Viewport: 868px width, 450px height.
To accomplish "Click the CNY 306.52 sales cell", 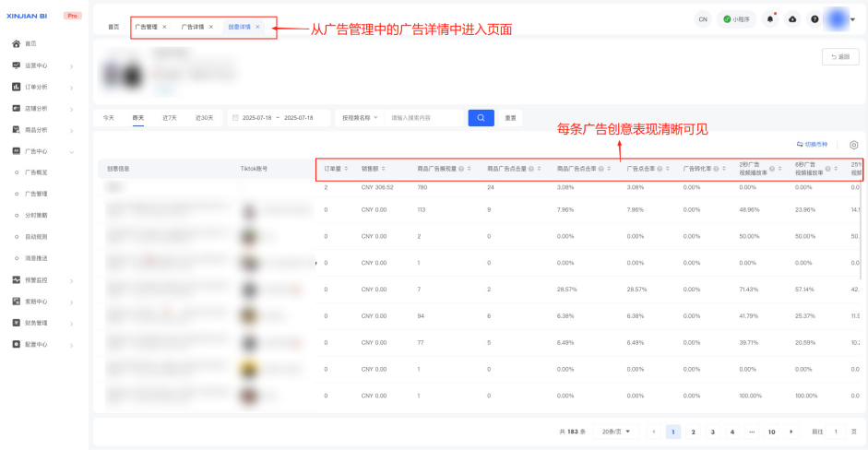I will point(377,187).
